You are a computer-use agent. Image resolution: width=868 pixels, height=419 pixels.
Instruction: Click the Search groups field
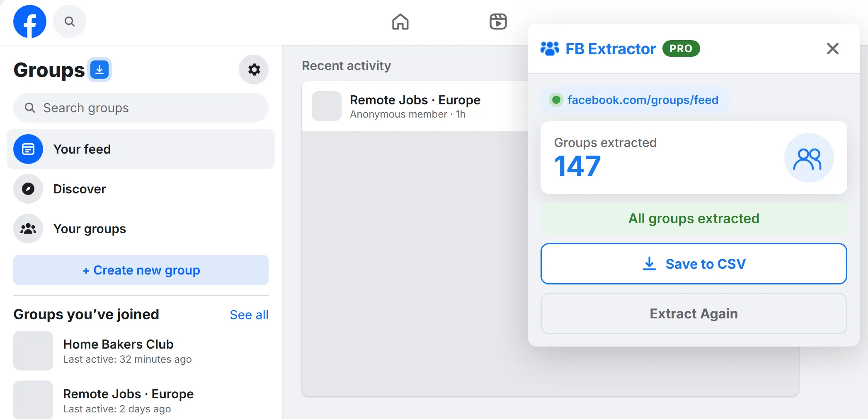pos(141,108)
